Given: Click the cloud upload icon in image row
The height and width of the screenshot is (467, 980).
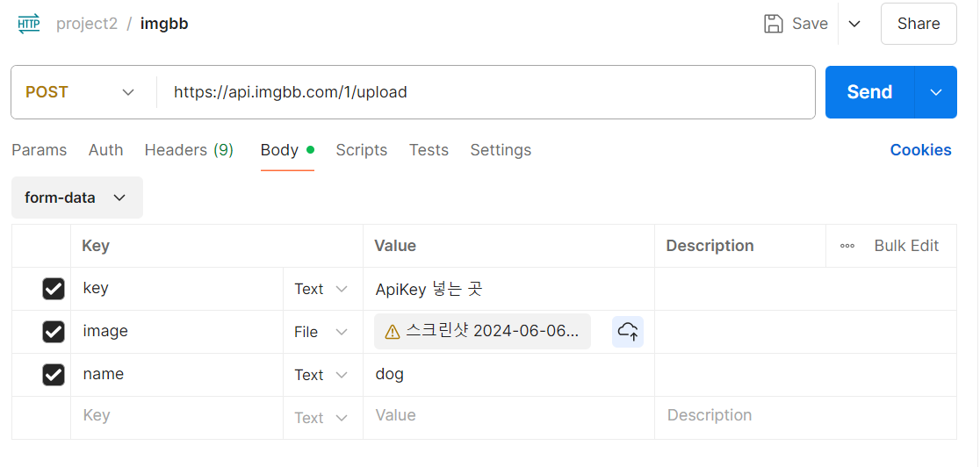Looking at the screenshot, I should click(628, 331).
